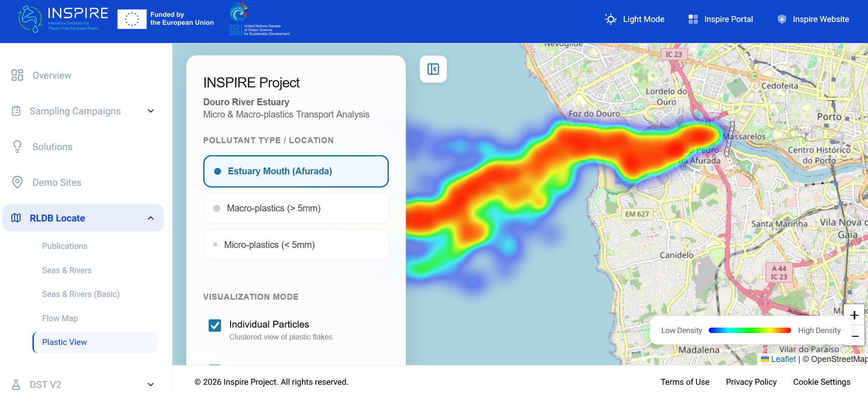Click the Solutions lightbulb icon

[x=17, y=146]
